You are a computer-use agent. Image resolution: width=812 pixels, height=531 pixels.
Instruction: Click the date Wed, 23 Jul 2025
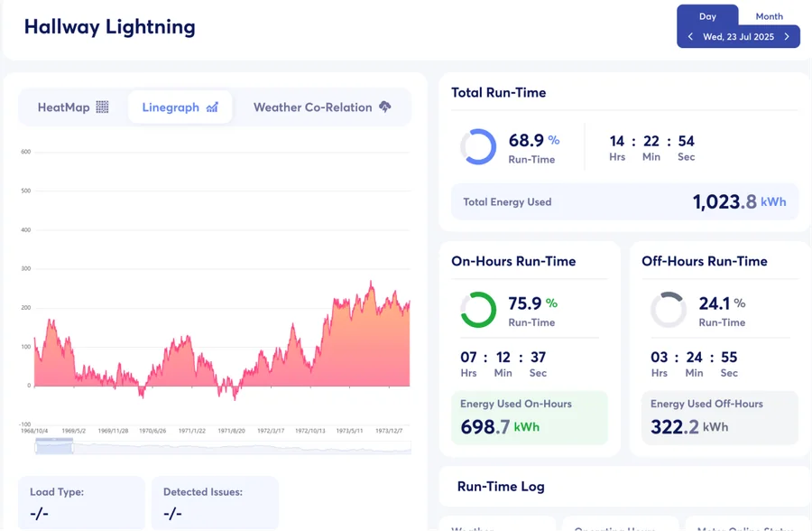(x=738, y=37)
